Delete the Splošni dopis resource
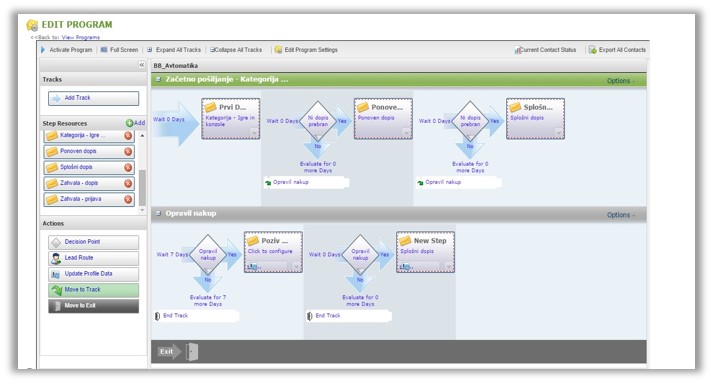 (128, 167)
